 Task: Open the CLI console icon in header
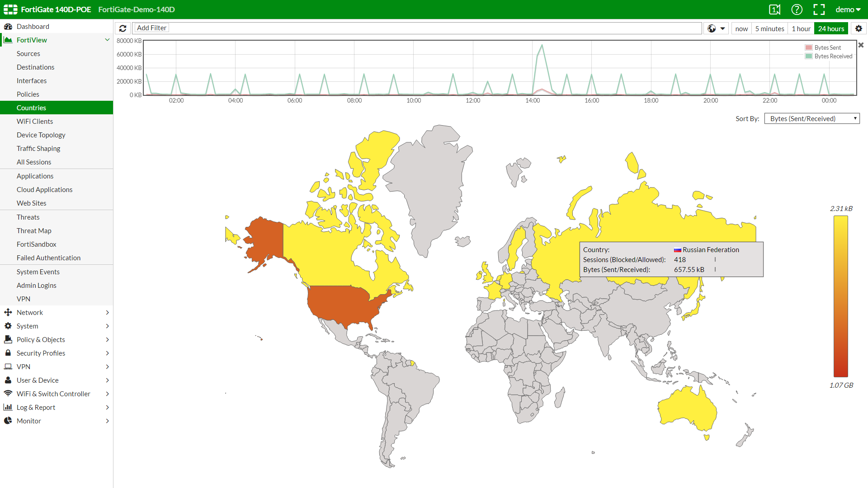pos(774,9)
